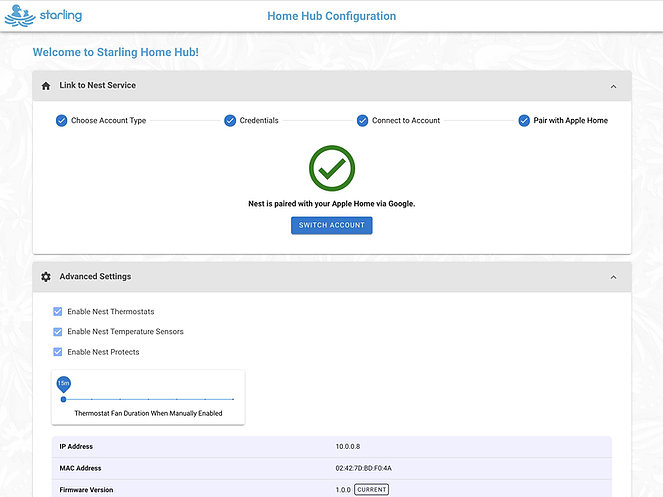
Task: Click the Choose Account Type step checkmark
Action: pyautogui.click(x=61, y=121)
